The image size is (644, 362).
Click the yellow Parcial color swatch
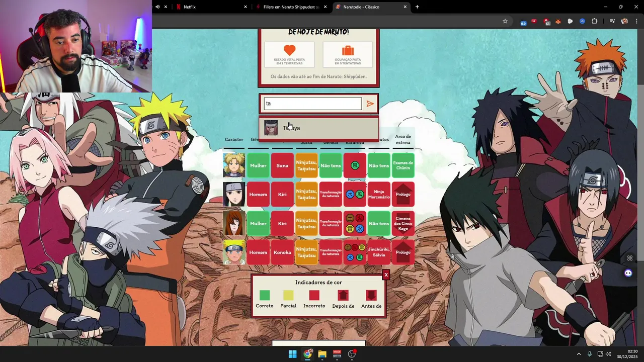[288, 295]
